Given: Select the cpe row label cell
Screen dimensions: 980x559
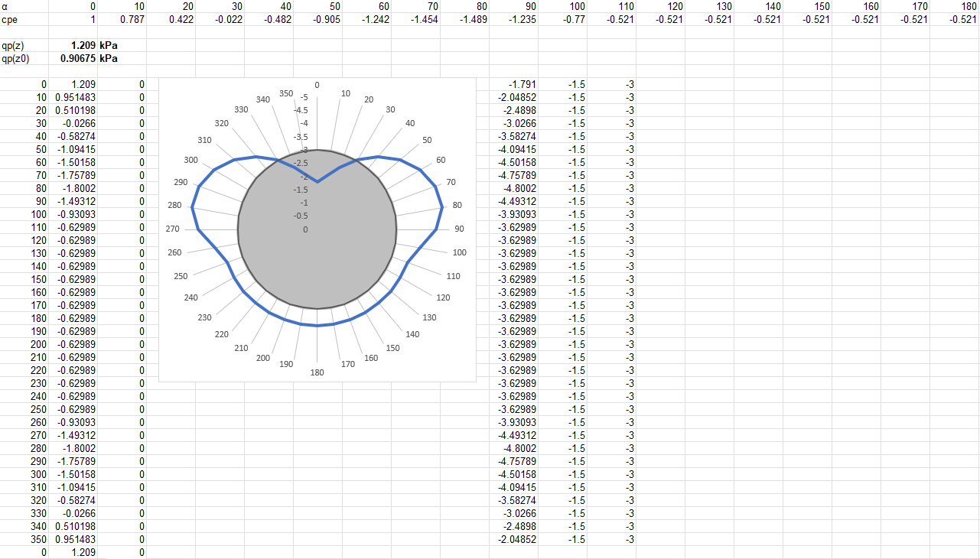Looking at the screenshot, I should [24, 19].
